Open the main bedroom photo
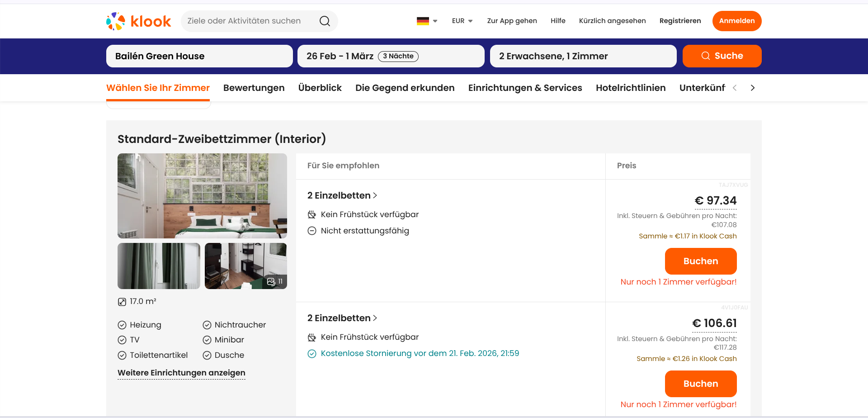868x418 pixels. click(202, 195)
